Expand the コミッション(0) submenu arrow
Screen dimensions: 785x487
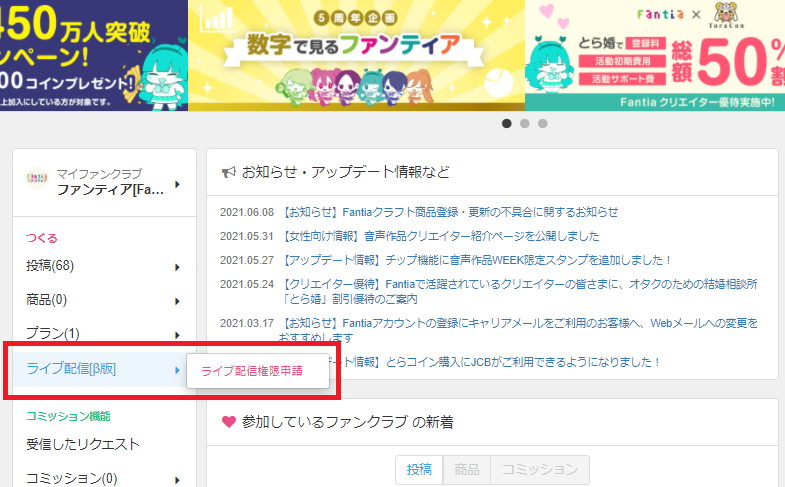(x=177, y=480)
